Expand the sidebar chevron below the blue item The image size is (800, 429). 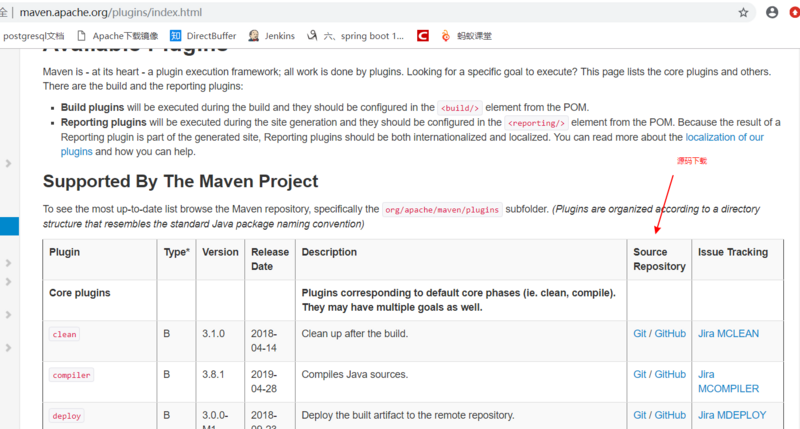(8, 263)
